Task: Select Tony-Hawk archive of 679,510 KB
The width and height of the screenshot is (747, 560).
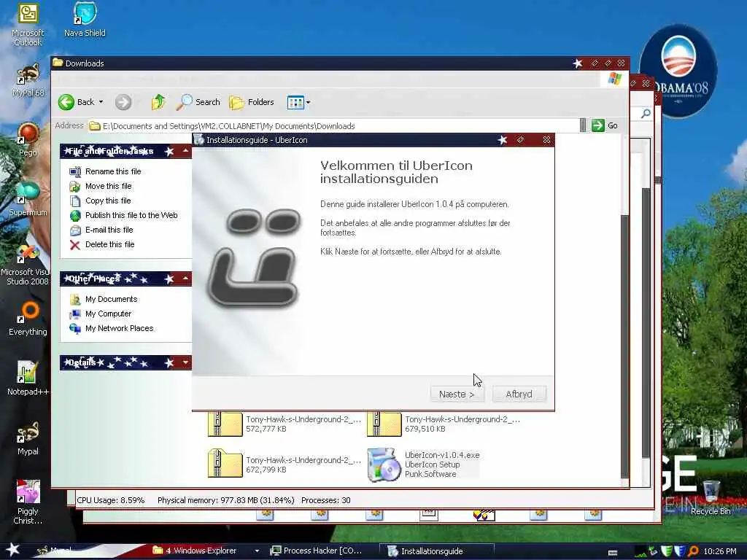Action: [x=444, y=424]
